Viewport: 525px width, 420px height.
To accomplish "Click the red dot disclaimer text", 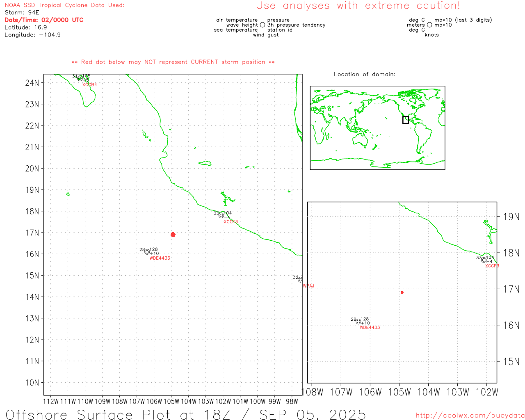I will pos(173,62).
